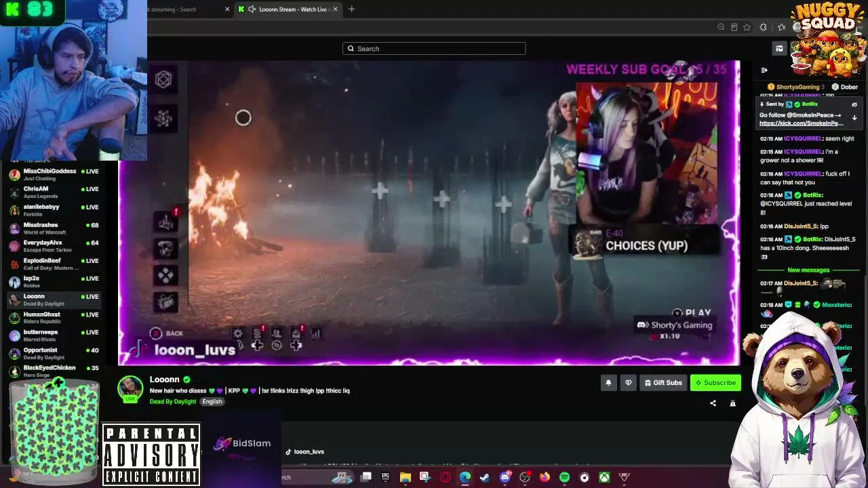
Task: Open OBS Studio from the taskbar
Action: pos(525,477)
